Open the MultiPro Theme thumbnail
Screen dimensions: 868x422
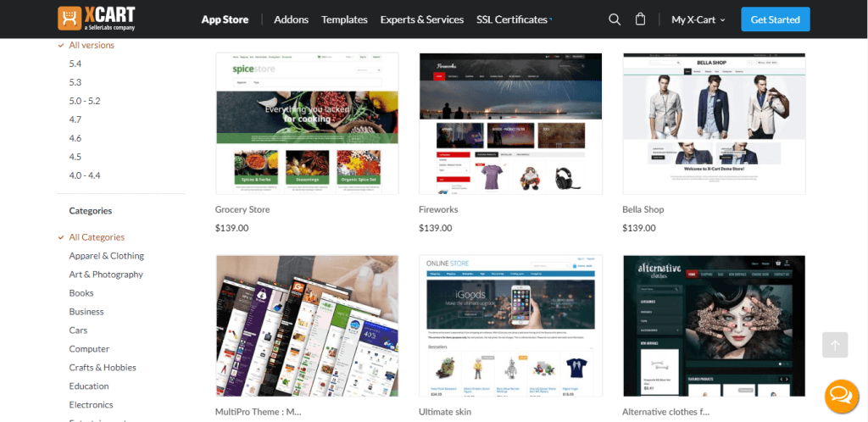click(x=307, y=325)
